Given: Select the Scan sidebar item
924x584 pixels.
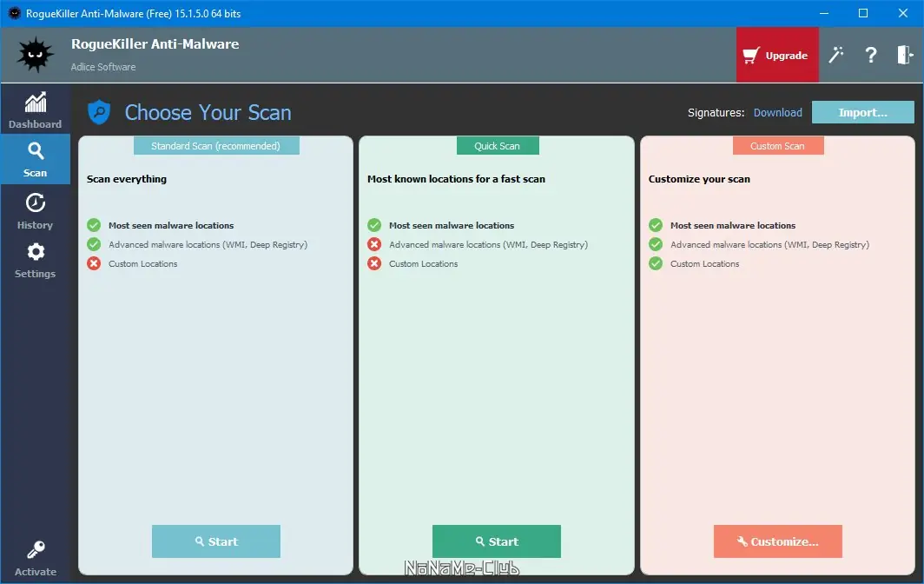Looking at the screenshot, I should [x=35, y=159].
